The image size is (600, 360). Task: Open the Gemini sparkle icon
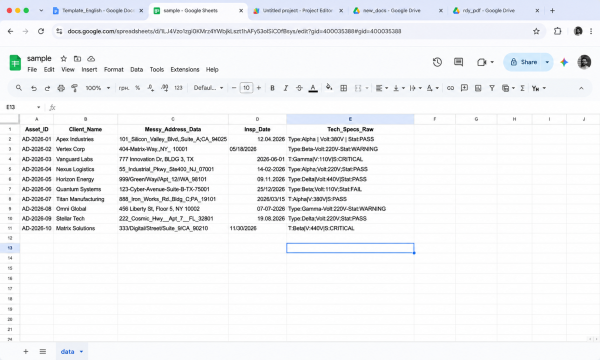[564, 62]
